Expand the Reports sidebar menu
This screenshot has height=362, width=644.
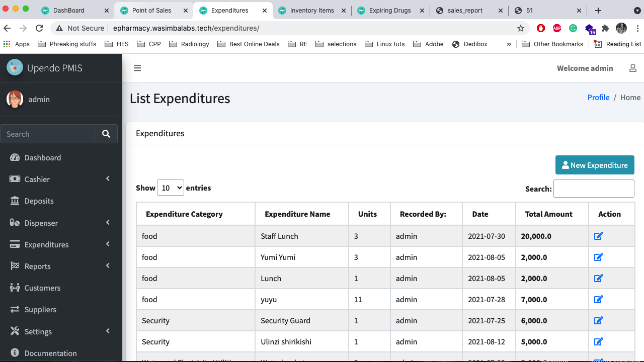60,266
